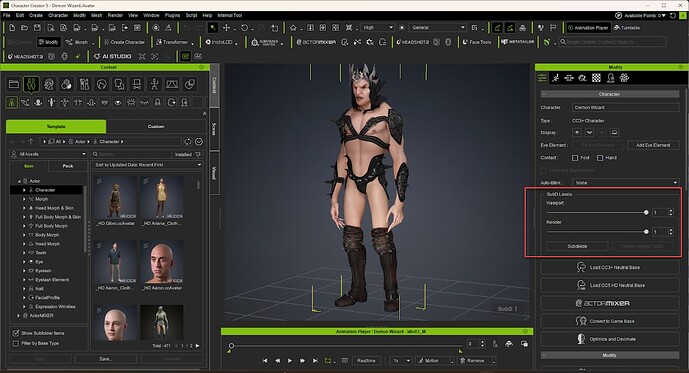Screen dimensions: 689x373
Task: Expand the Eyelash tree item
Action: pyautogui.click(x=24, y=271)
